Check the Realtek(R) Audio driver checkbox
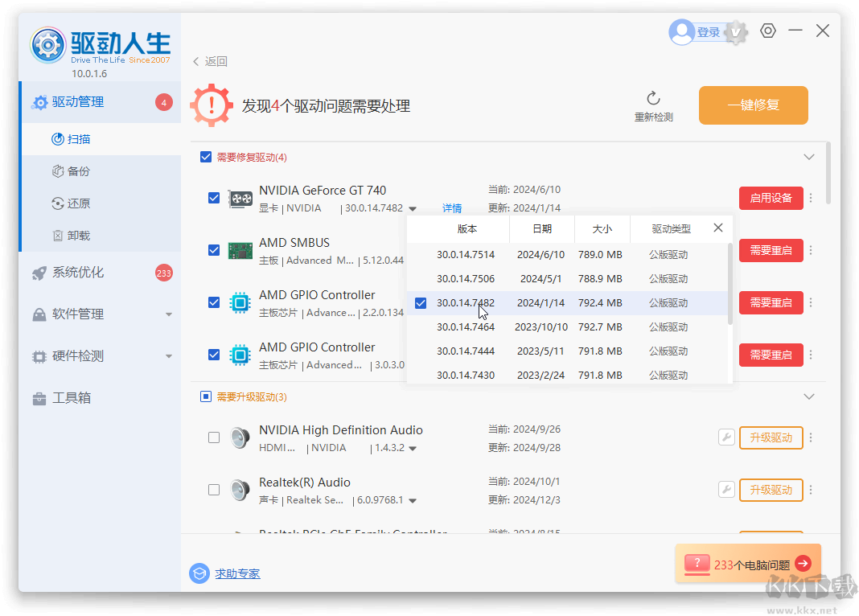Screen dimensions: 859x616 214,490
